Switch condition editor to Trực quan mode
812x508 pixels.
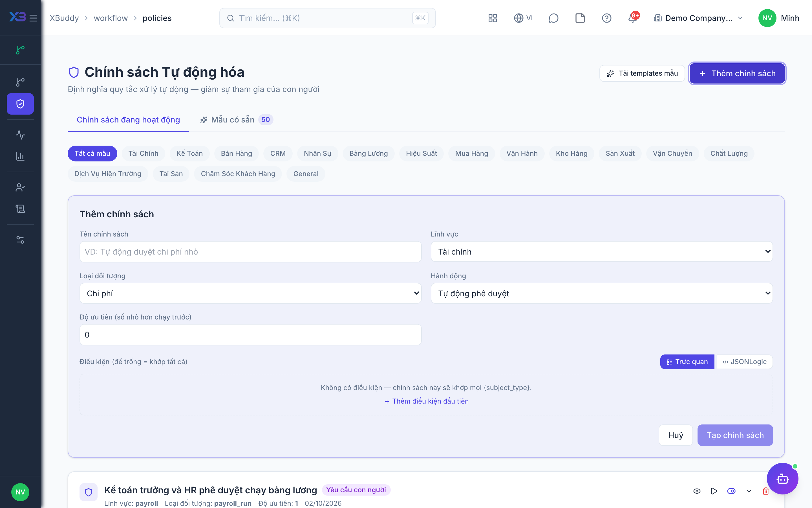687,362
